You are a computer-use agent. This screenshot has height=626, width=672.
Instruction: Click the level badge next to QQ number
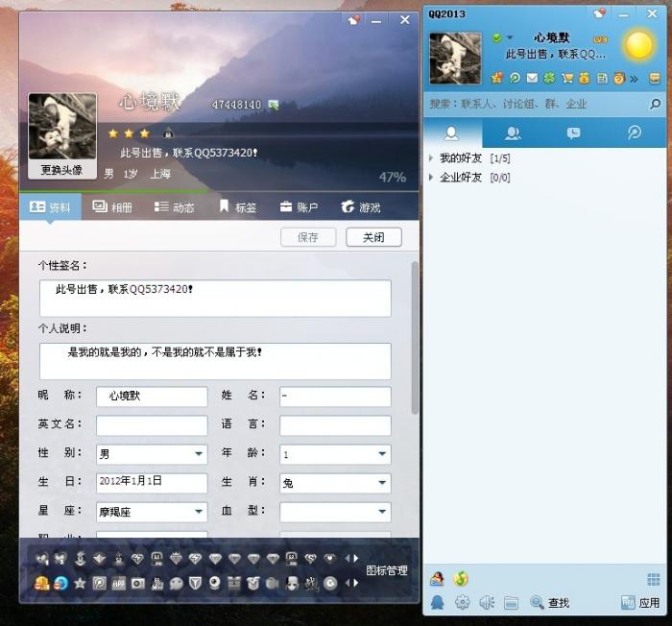[274, 105]
